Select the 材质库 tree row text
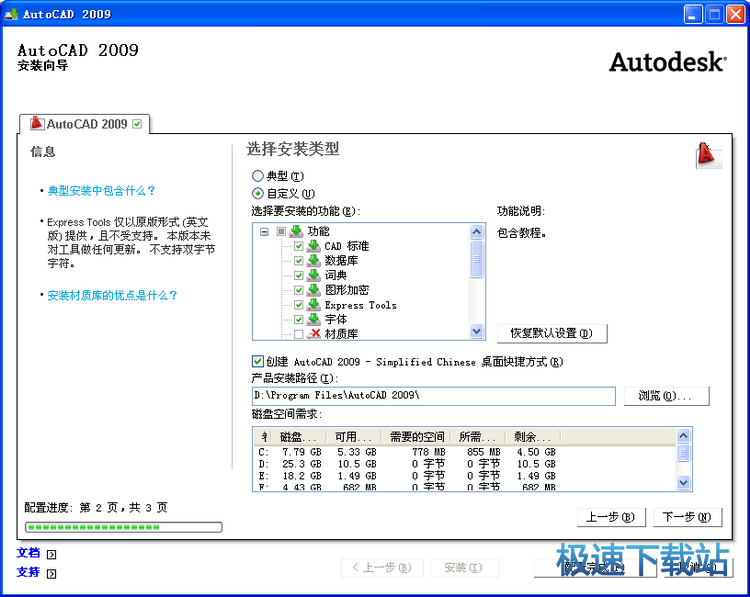This screenshot has width=750, height=597. coord(342,334)
